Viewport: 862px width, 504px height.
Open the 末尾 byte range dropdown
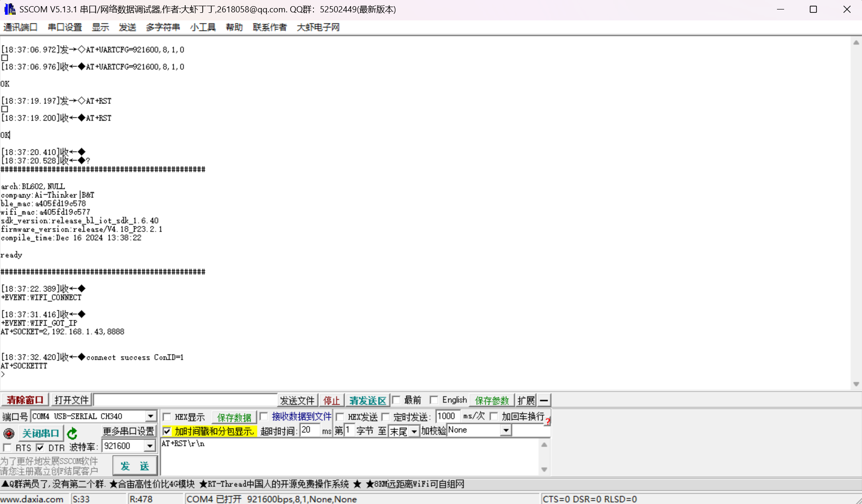pyautogui.click(x=414, y=431)
